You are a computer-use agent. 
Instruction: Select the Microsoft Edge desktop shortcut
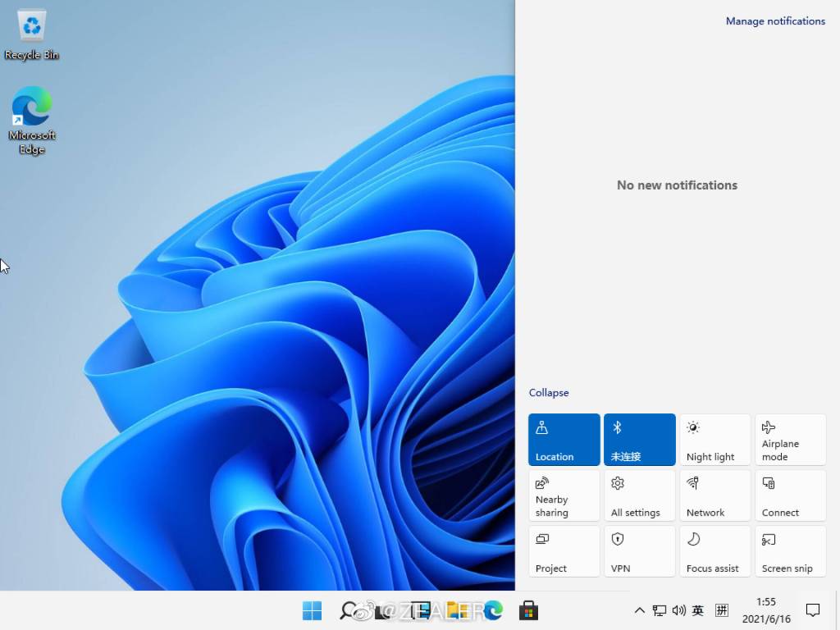click(32, 120)
